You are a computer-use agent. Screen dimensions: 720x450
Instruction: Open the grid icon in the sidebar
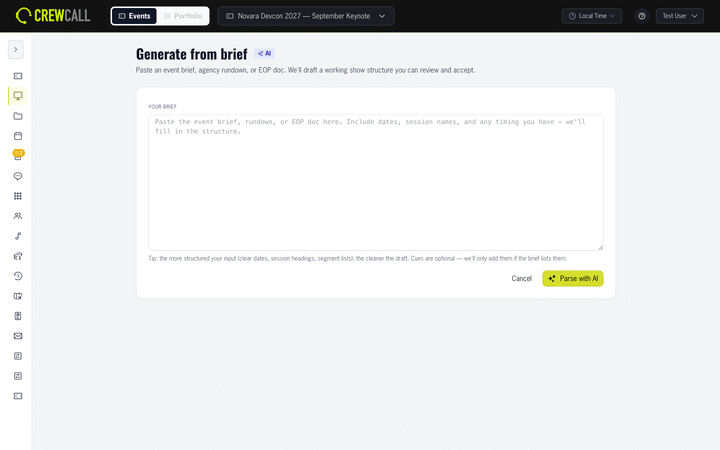[18, 196]
